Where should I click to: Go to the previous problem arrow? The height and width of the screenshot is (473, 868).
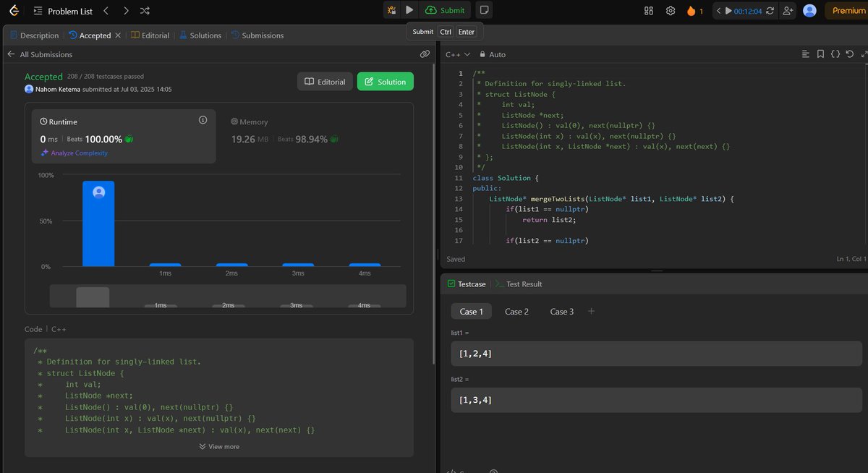[x=106, y=11]
